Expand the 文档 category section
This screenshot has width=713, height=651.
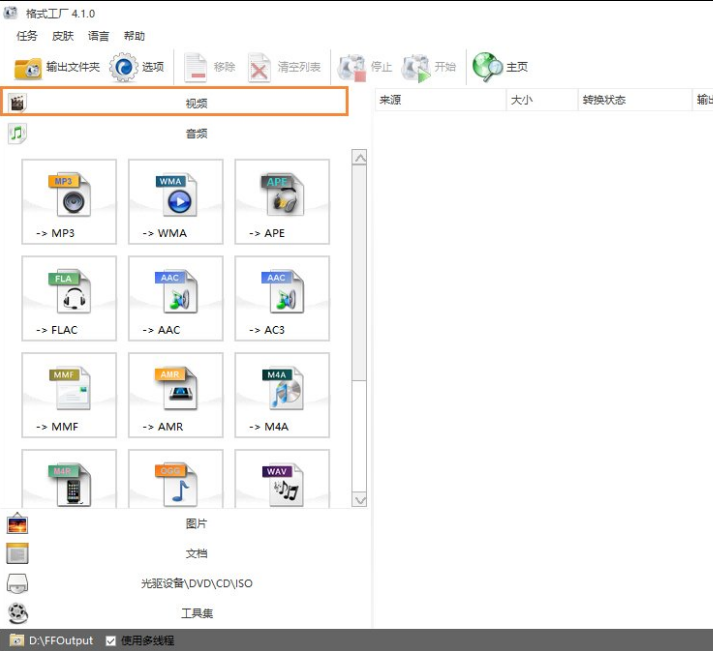coord(196,553)
